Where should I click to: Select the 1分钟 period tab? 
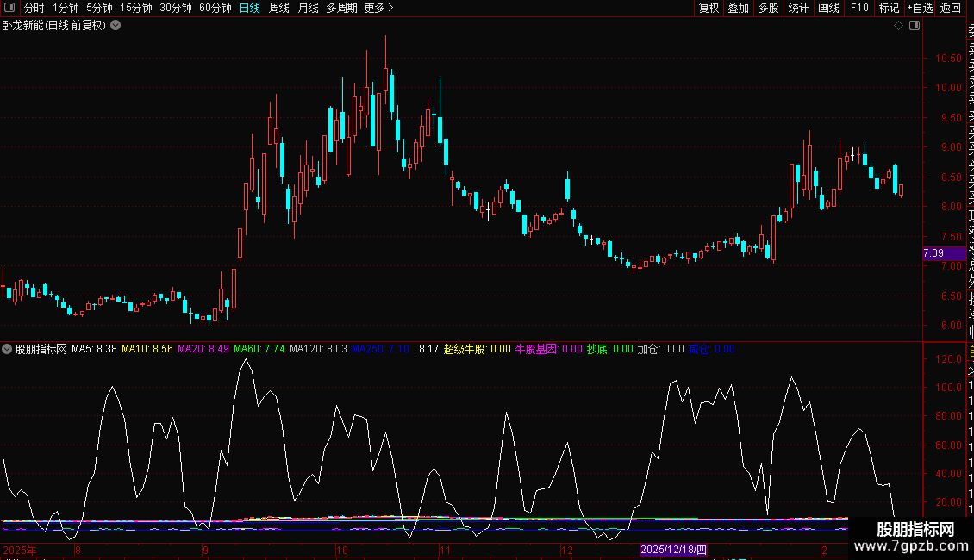[x=66, y=8]
